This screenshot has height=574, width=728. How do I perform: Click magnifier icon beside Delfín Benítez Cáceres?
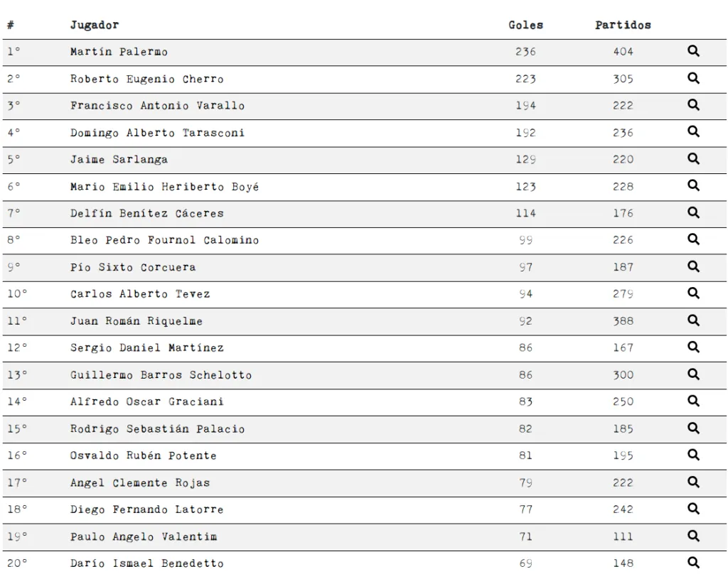point(693,212)
